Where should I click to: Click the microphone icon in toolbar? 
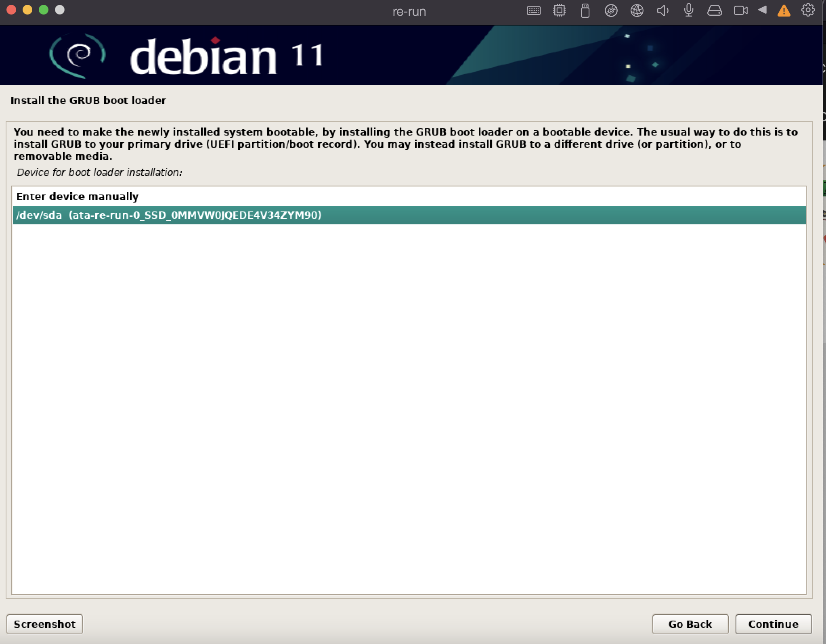pyautogui.click(x=689, y=10)
